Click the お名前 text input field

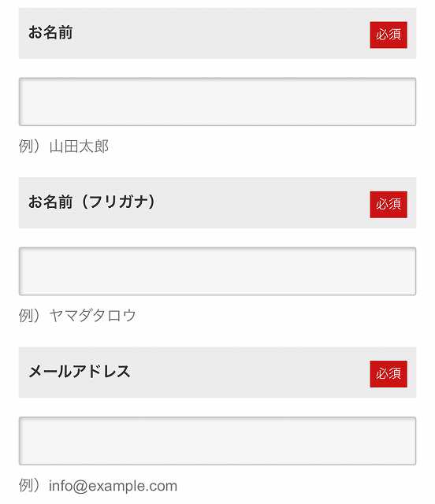pyautogui.click(x=217, y=102)
